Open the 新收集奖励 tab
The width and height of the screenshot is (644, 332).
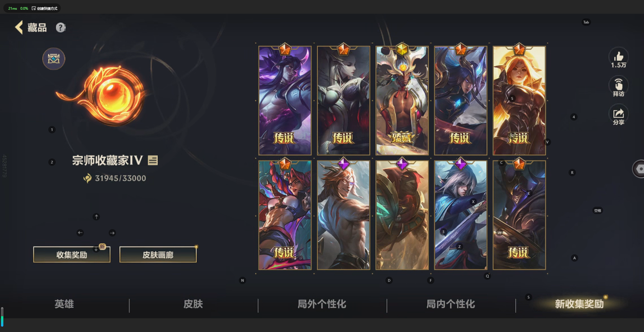[x=579, y=304]
